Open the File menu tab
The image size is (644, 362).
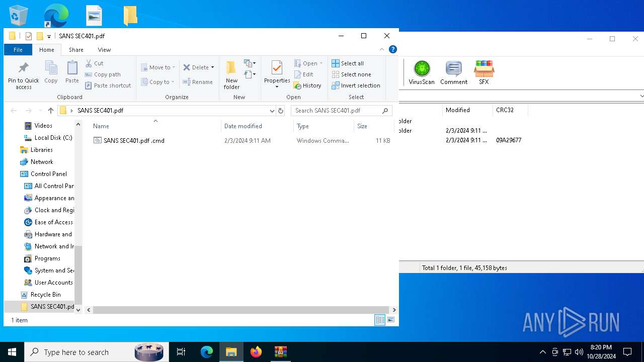pos(18,50)
